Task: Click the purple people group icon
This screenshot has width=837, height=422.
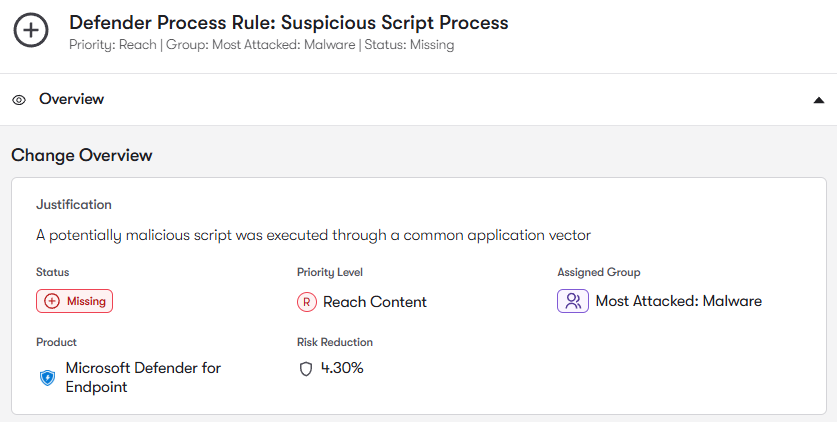Action: point(573,301)
